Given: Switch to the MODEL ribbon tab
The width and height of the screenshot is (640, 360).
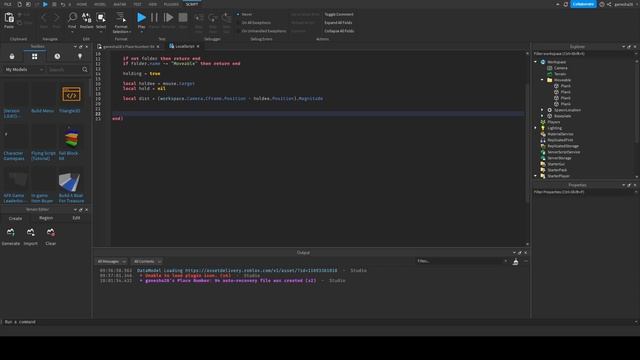Looking at the screenshot, I should [x=100, y=4].
